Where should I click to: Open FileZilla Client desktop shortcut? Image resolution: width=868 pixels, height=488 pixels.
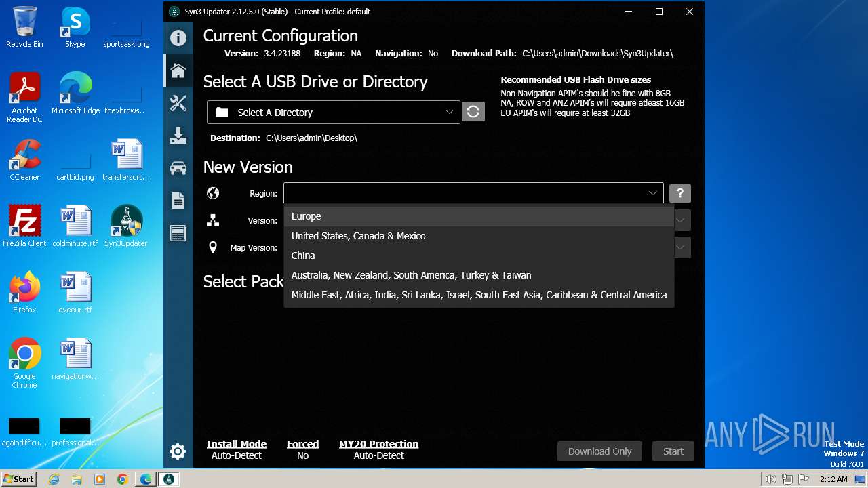point(24,226)
